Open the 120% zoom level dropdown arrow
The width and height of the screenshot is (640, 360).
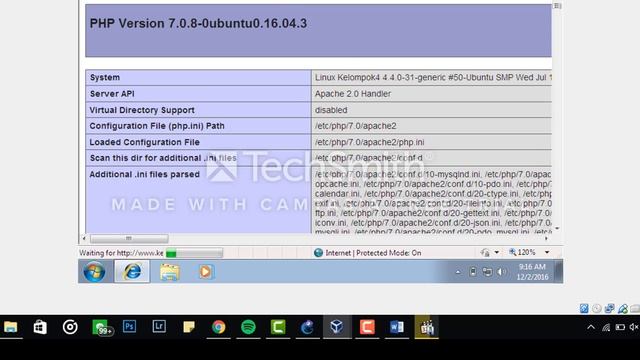(547, 253)
